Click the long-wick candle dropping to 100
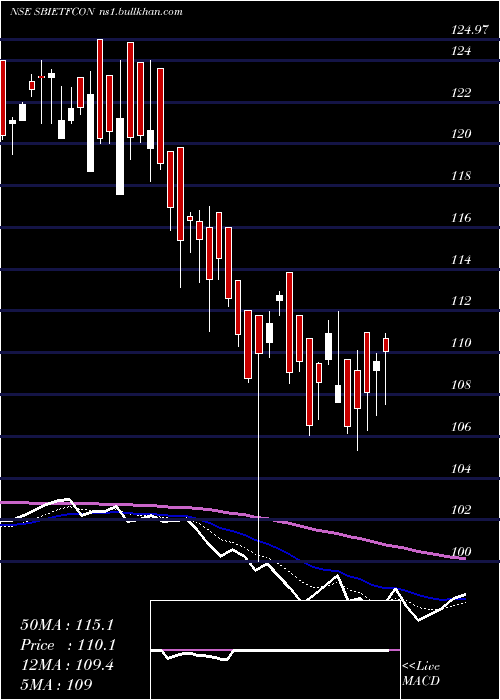This screenshot has width=500, height=700. 258,334
